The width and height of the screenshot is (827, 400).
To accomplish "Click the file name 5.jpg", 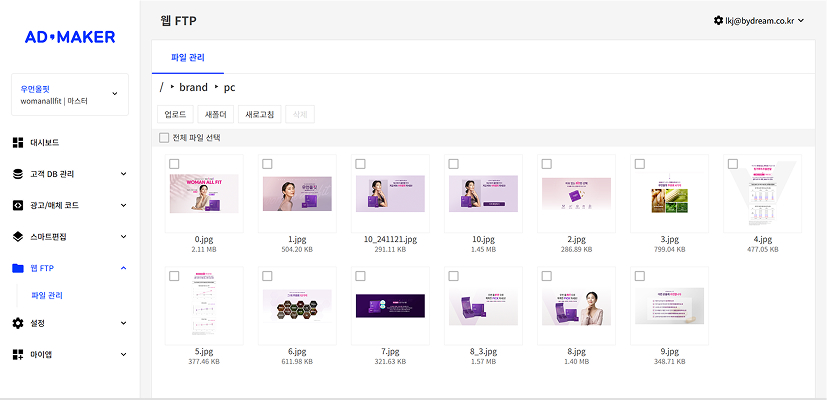I will (204, 351).
